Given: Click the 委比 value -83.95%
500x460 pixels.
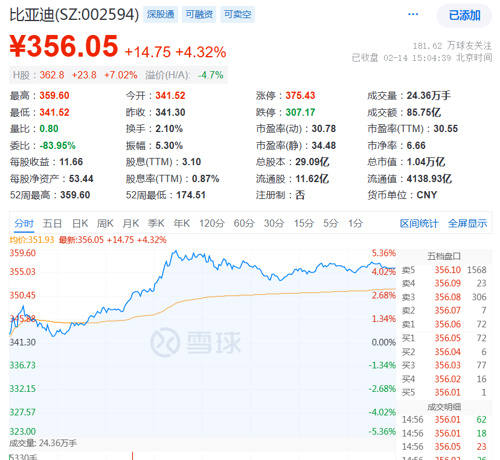Looking at the screenshot, I should (x=58, y=146).
